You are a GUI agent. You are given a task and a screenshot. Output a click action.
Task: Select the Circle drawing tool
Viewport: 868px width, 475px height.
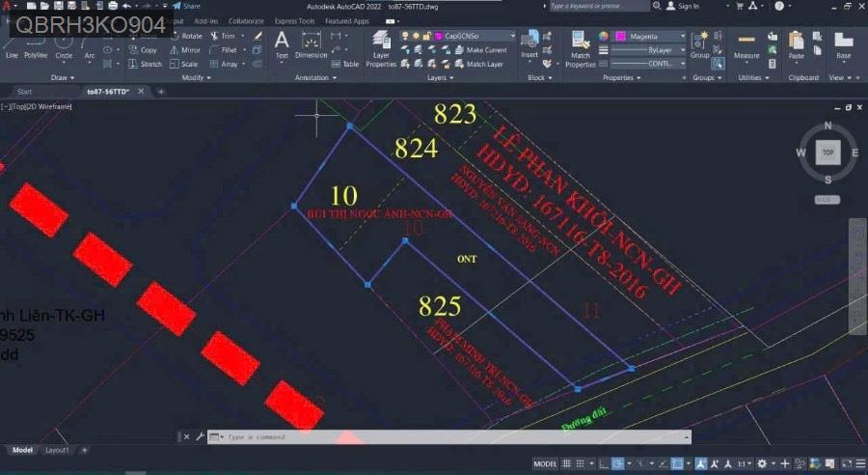coord(64,45)
